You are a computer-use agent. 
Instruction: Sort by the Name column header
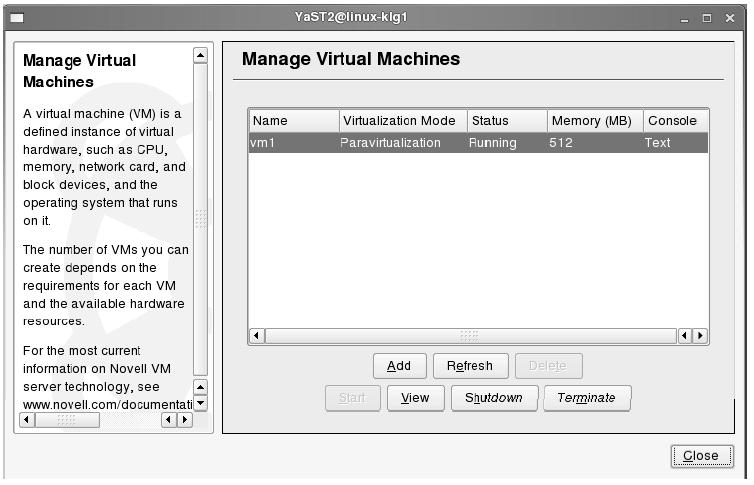coord(293,121)
